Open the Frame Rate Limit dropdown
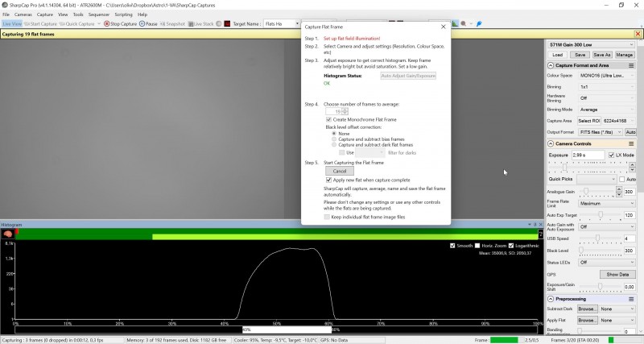This screenshot has height=344, width=644. tap(607, 204)
